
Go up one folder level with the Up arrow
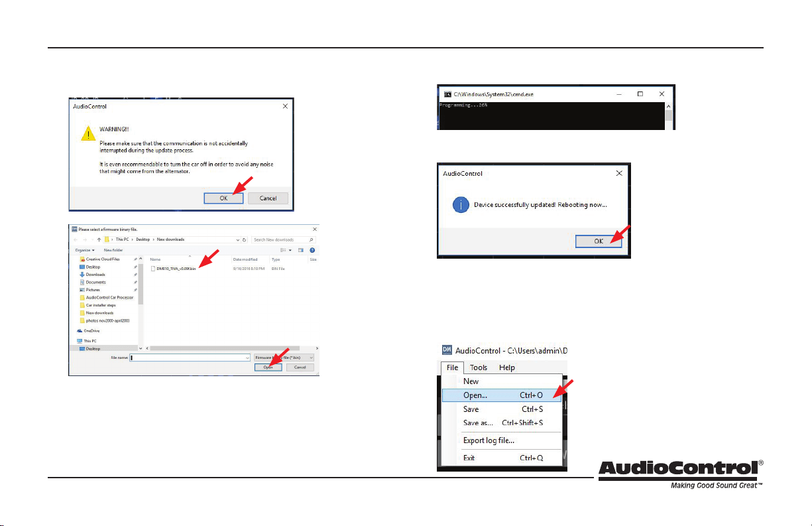(99, 239)
